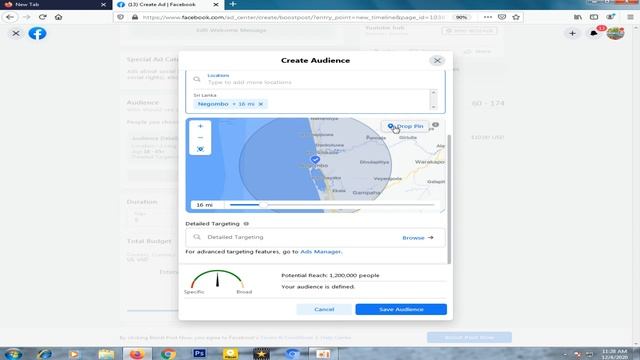
Task: Click the Potential Reach text
Action: (330, 276)
